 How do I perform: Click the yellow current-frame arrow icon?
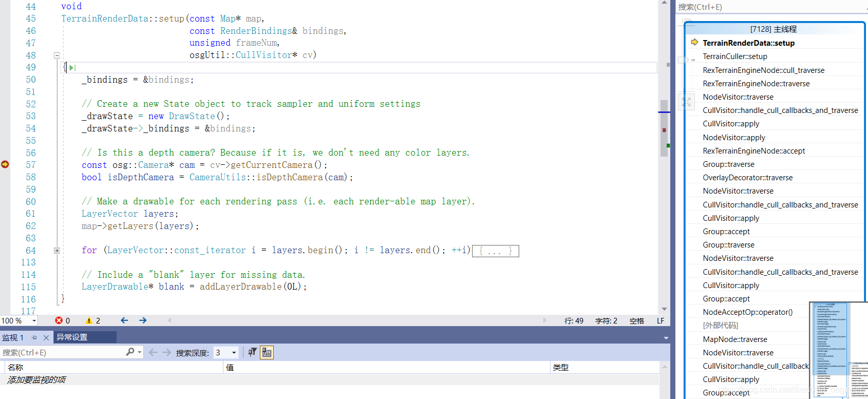coord(694,42)
